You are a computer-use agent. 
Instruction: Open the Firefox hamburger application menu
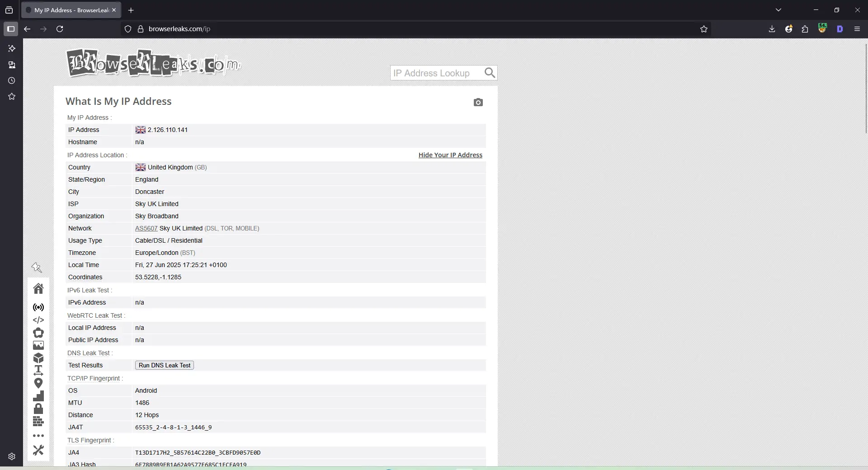(x=857, y=29)
